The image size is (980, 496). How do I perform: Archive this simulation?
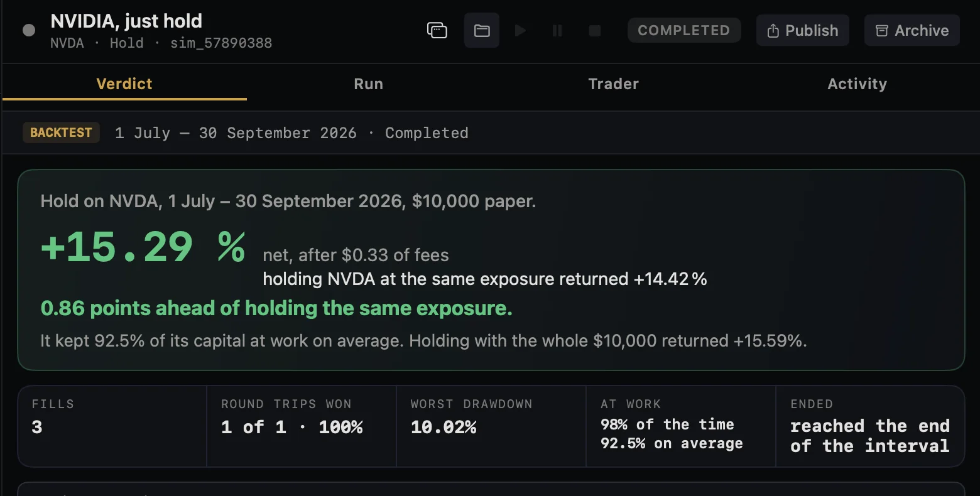pyautogui.click(x=912, y=30)
